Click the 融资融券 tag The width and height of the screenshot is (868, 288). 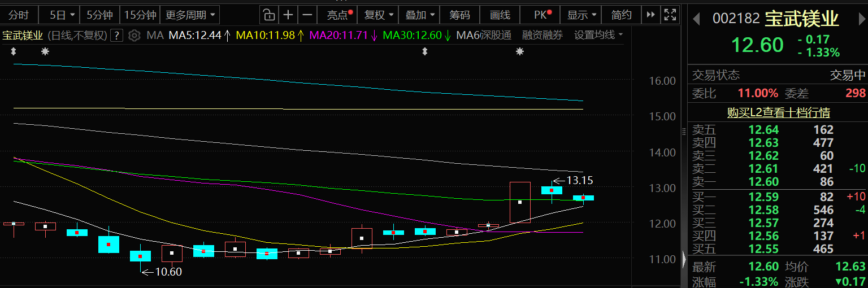[x=542, y=35]
